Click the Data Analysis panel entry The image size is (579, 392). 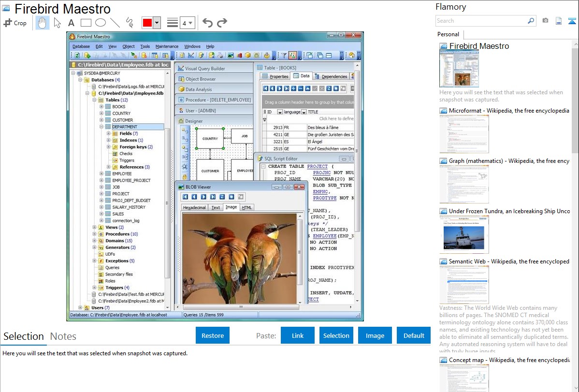tap(214, 89)
